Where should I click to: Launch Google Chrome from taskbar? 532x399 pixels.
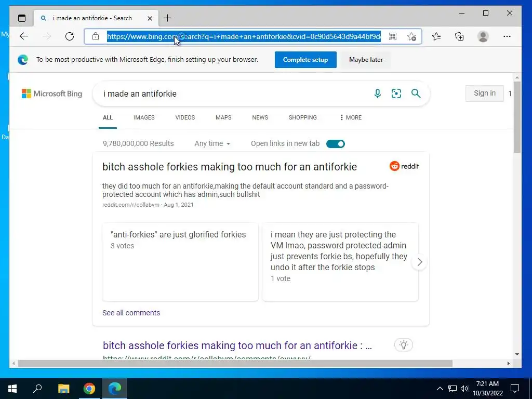pyautogui.click(x=89, y=389)
